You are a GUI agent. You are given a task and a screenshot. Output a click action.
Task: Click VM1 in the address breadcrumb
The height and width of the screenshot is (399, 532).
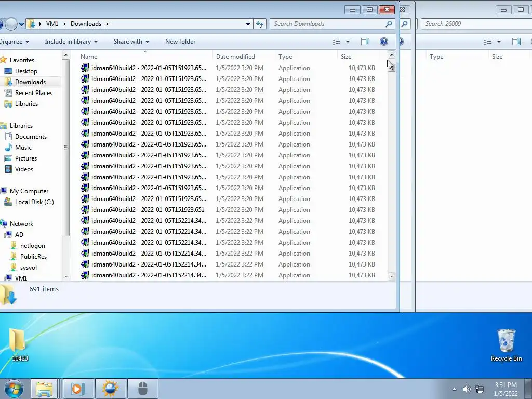click(x=52, y=24)
